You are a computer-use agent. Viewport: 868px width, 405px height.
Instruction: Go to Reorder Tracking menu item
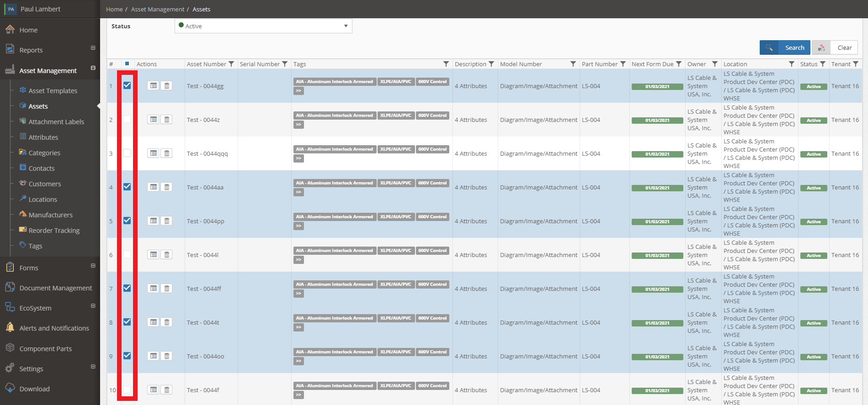(54, 230)
